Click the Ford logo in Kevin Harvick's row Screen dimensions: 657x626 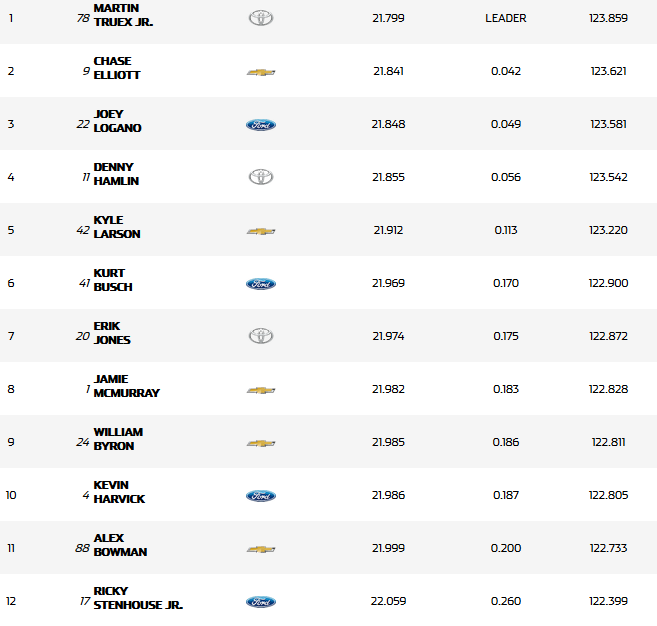pyautogui.click(x=260, y=496)
